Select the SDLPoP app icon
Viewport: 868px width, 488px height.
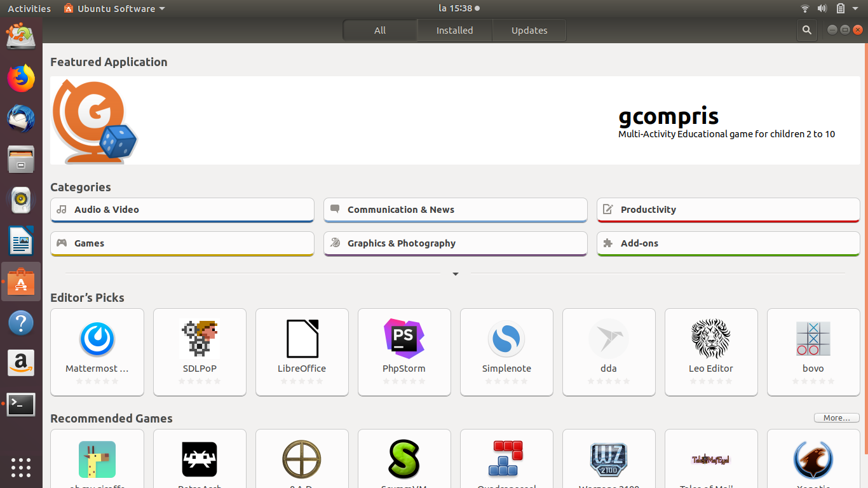point(200,339)
